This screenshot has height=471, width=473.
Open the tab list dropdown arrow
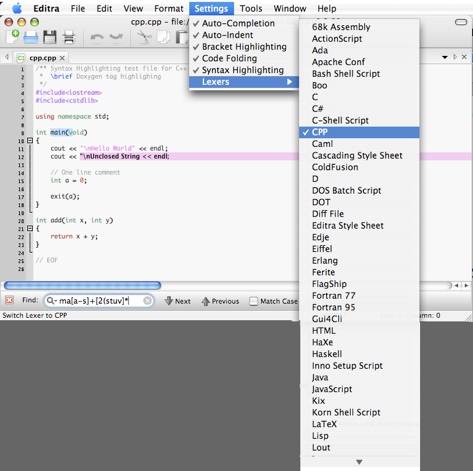[x=445, y=57]
